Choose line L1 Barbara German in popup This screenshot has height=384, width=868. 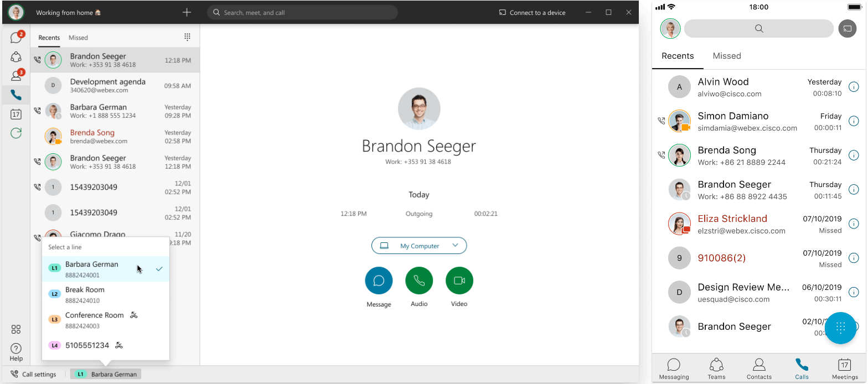[x=106, y=269]
